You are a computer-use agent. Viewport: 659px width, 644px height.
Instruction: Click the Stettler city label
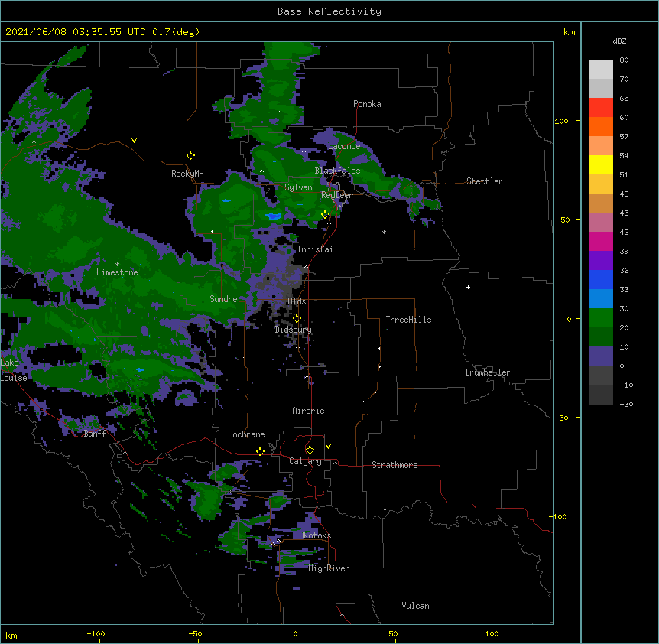[485, 181]
